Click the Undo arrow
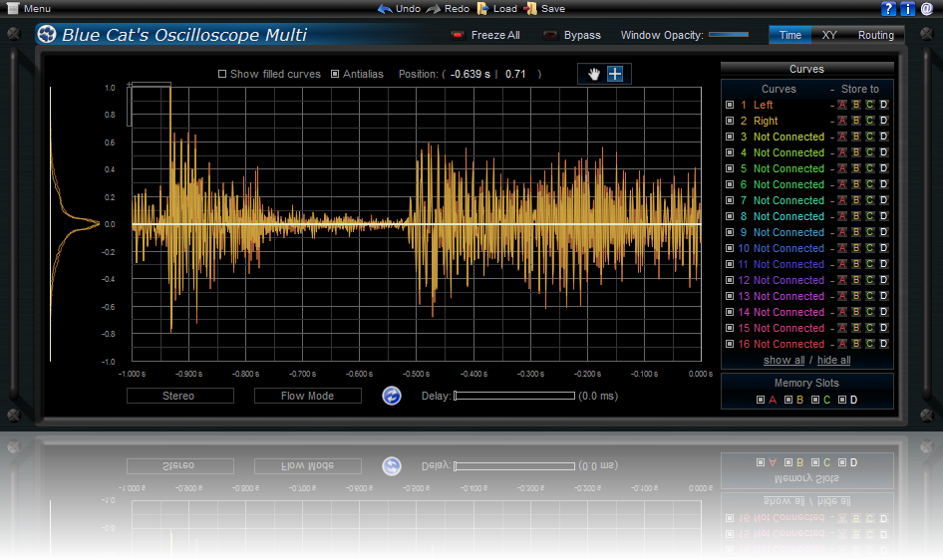Image resolution: width=943 pixels, height=560 pixels. point(385,8)
